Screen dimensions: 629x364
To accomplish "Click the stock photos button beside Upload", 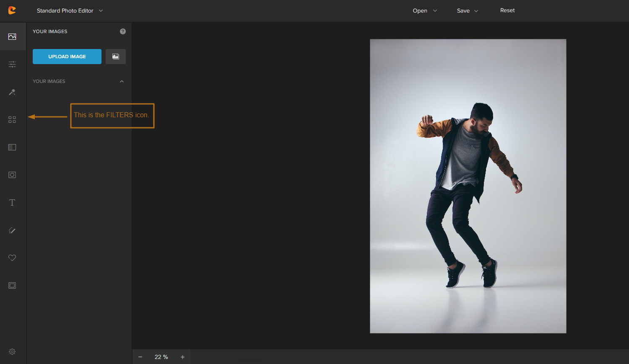I will coord(116,57).
